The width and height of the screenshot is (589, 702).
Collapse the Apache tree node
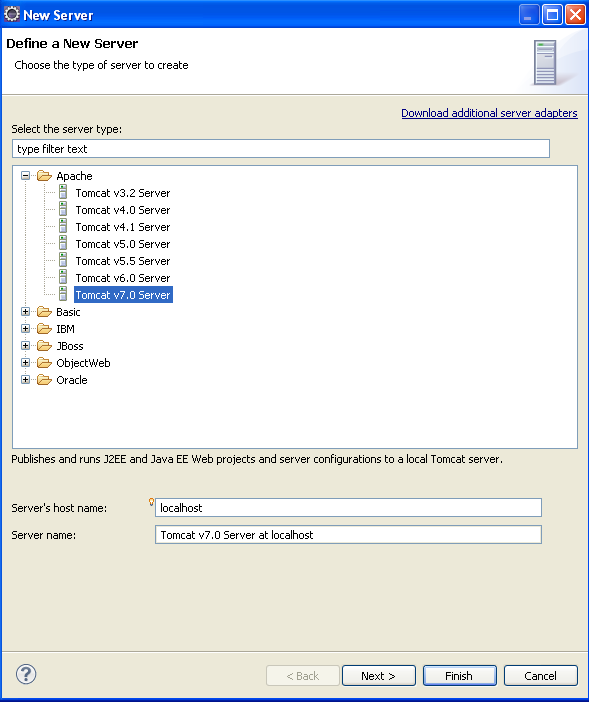coord(26,176)
